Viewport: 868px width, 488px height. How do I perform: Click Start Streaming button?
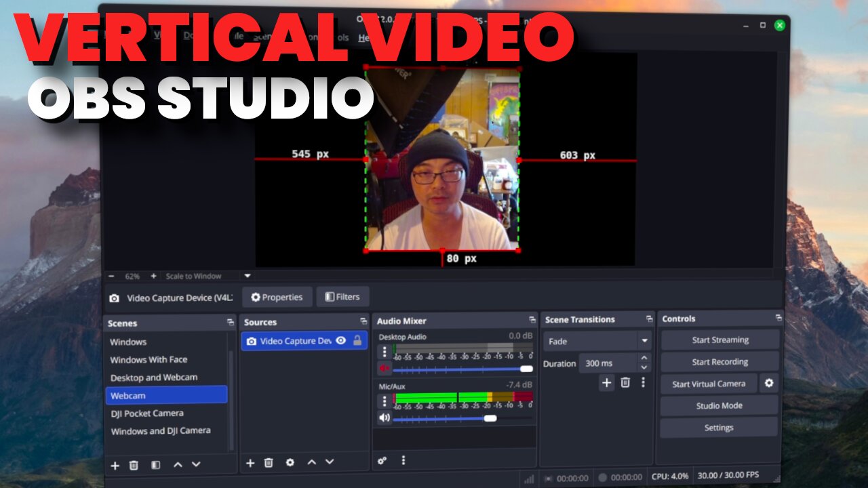click(x=720, y=340)
